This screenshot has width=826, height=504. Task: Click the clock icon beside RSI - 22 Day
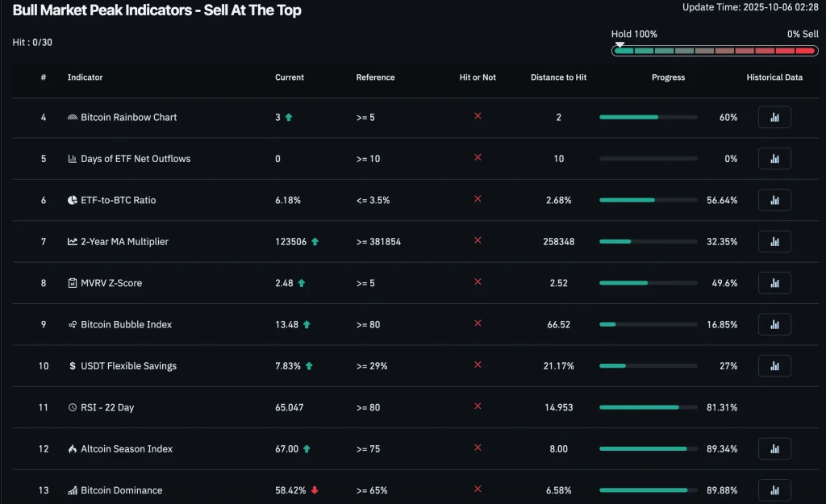coord(71,407)
